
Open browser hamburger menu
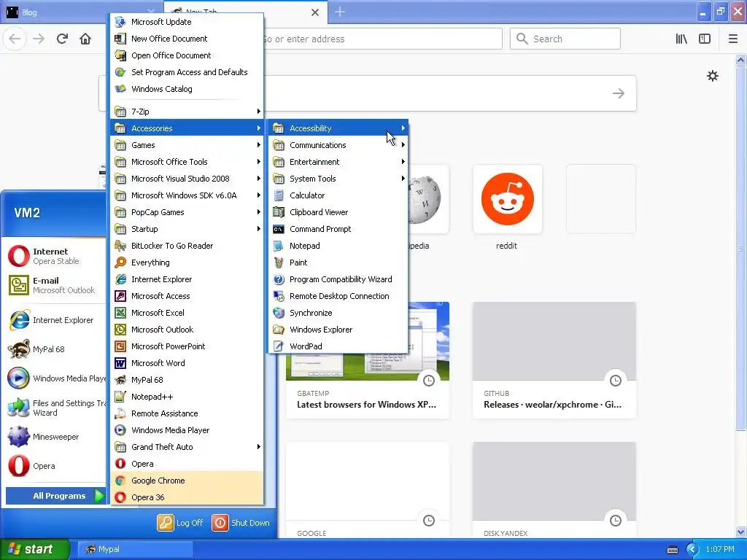(x=732, y=39)
